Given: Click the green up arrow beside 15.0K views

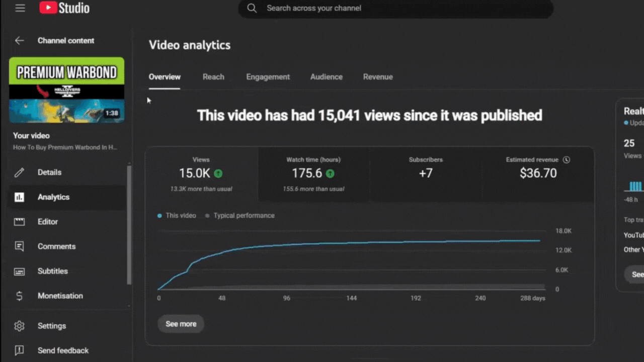Looking at the screenshot, I should coord(218,173).
